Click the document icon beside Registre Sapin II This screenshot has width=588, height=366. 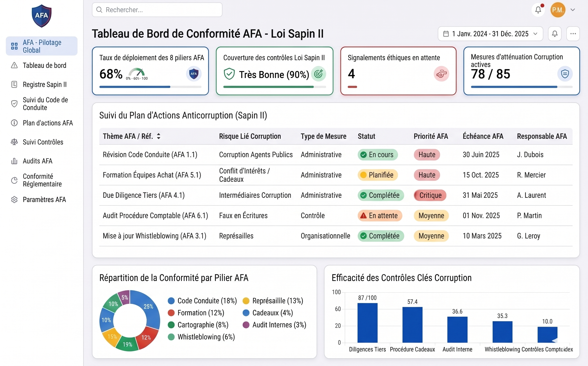pos(14,85)
